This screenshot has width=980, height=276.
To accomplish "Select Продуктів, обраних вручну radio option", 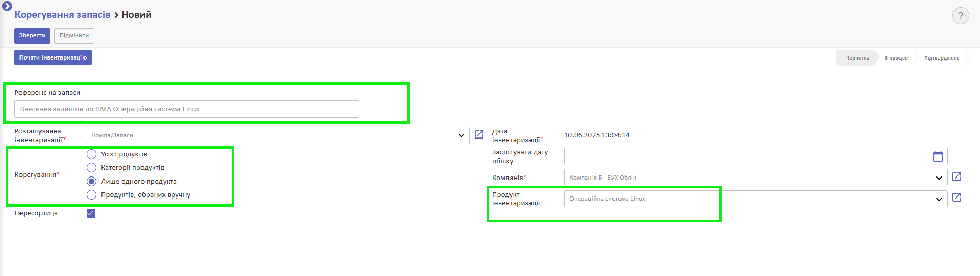I will coord(92,194).
